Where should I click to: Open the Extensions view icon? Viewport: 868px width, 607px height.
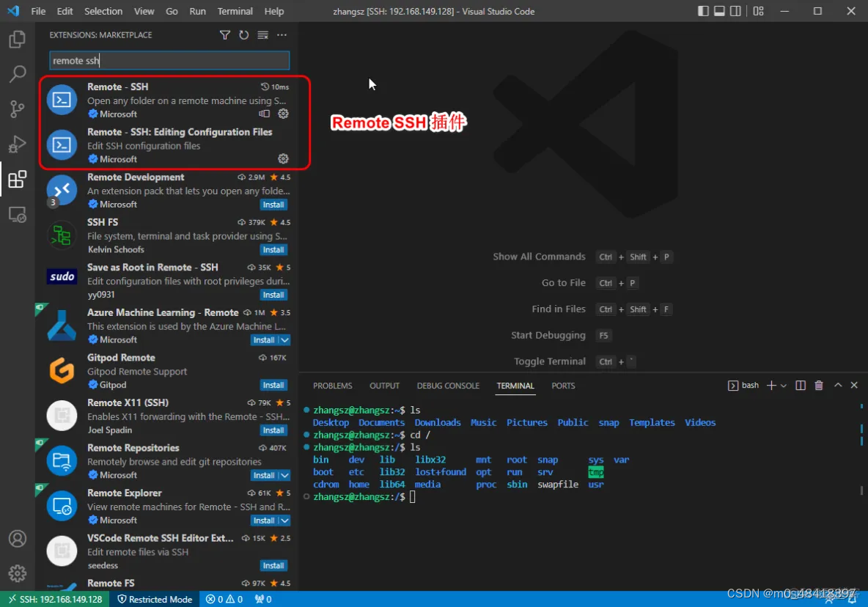click(17, 180)
